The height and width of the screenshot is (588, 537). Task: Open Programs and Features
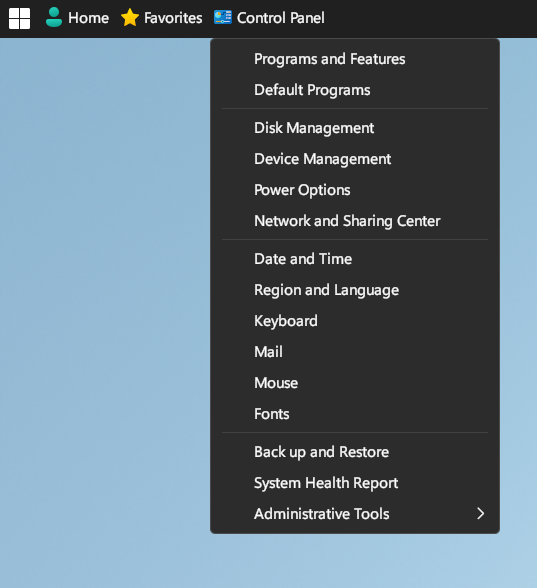coord(355,59)
